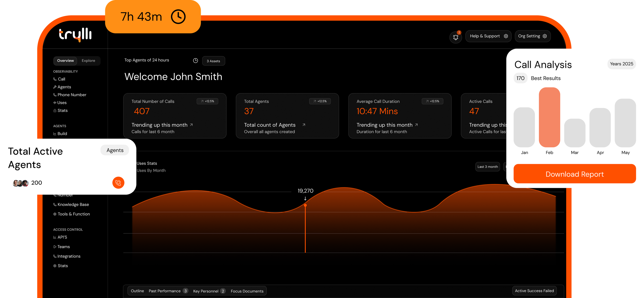
Task: Click the clock icon beside 3 Assets
Action: coord(196,61)
